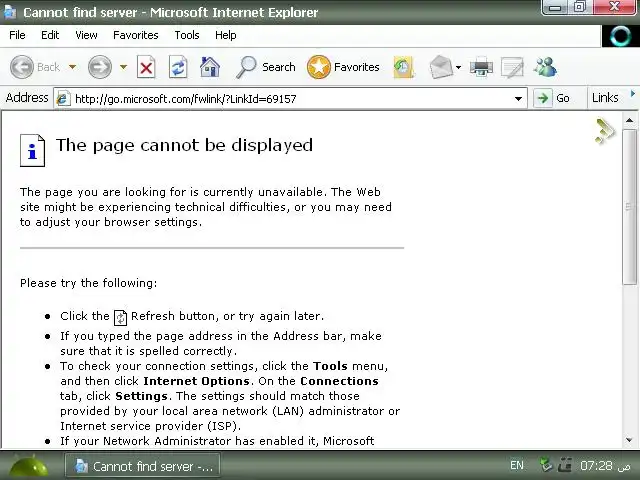Image resolution: width=640 pixels, height=480 pixels.
Task: Click inside the Address URL field
Action: pos(290,99)
